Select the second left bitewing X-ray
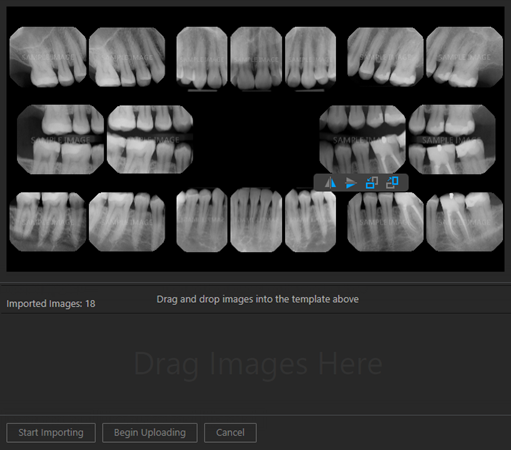 point(150,139)
